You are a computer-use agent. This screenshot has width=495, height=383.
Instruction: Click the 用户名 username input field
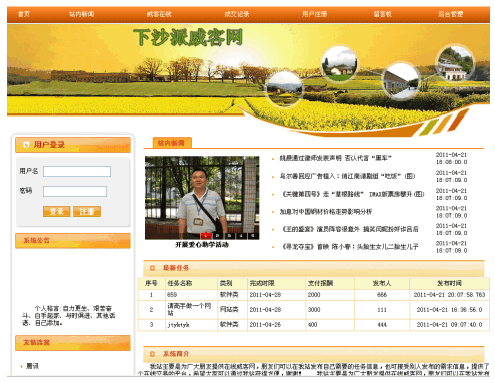(x=77, y=171)
